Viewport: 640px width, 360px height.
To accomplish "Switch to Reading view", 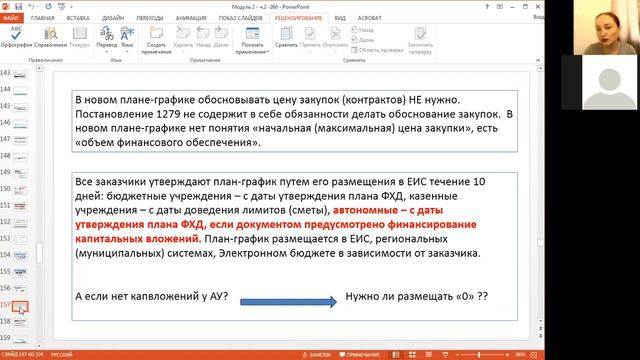I will 429,355.
